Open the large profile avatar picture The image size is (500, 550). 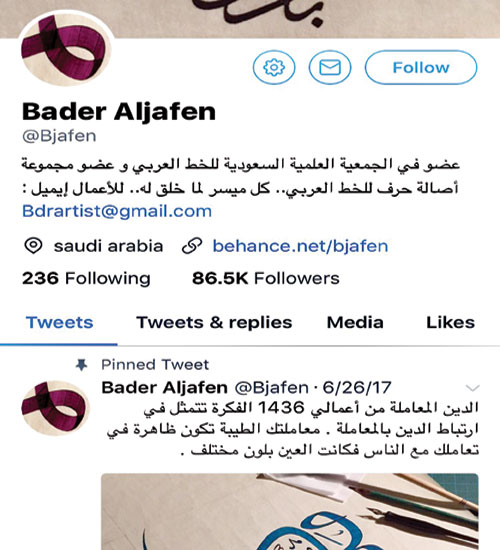coord(66,49)
